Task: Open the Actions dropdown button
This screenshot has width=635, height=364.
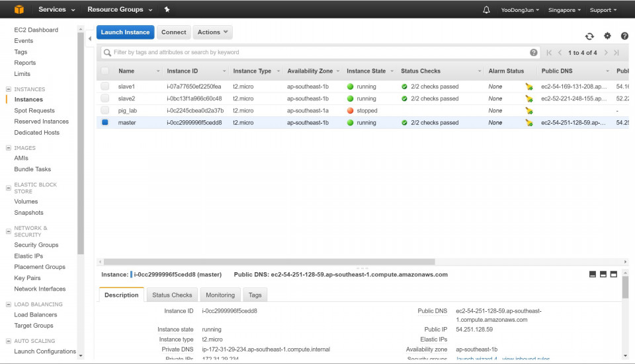Action: point(212,32)
